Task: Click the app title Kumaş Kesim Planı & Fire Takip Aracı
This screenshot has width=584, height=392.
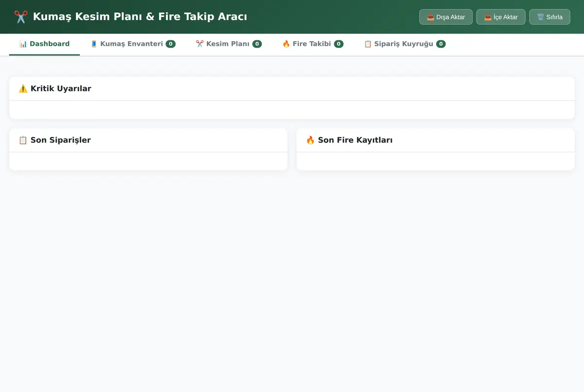Action: tap(140, 17)
